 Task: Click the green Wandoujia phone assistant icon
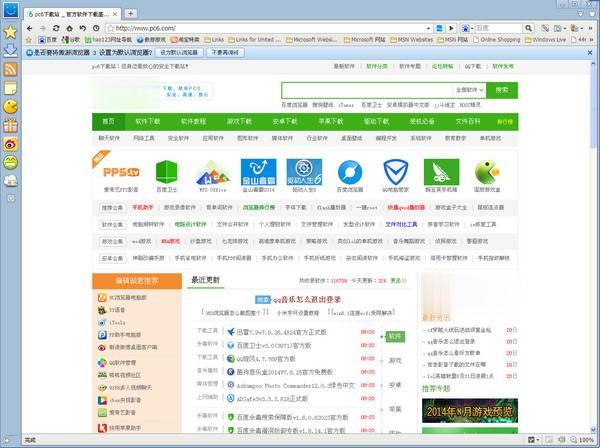[441, 172]
